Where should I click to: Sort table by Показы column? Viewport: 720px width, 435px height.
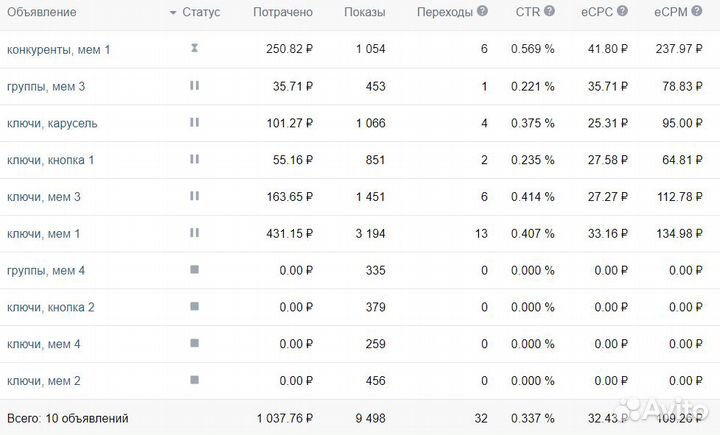[364, 13]
